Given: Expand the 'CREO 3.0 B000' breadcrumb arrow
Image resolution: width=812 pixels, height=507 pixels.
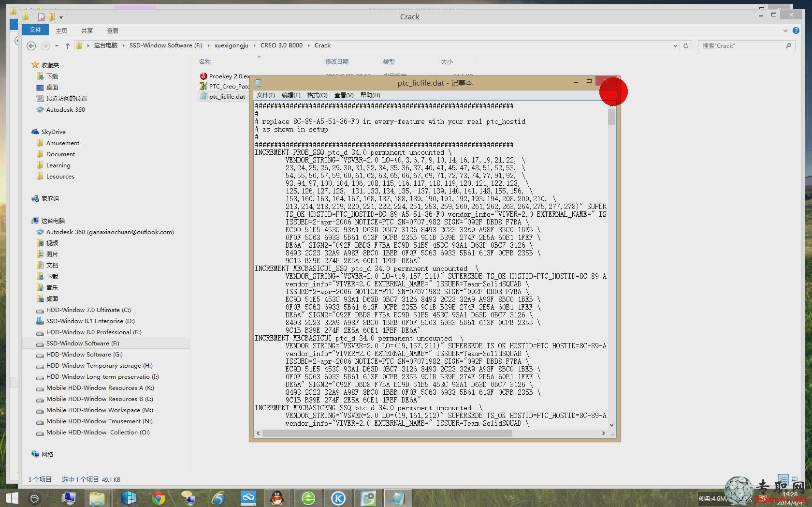Looking at the screenshot, I should pyautogui.click(x=308, y=45).
